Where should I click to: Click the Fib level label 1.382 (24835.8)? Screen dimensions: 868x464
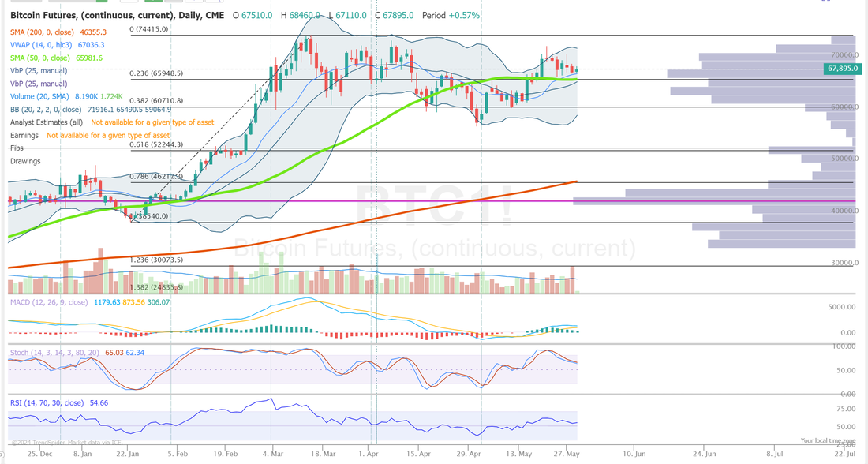click(156, 287)
